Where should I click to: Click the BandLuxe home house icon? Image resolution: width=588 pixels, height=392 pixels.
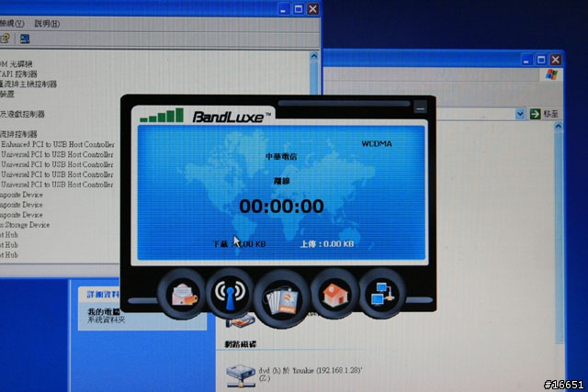pos(334,295)
